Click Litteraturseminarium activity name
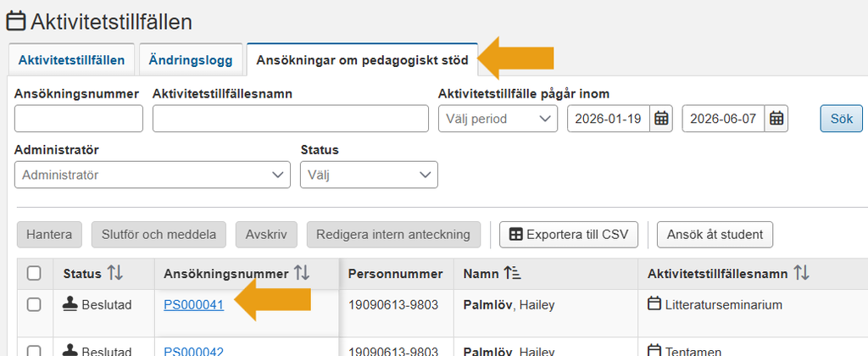868x356 pixels. (724, 304)
